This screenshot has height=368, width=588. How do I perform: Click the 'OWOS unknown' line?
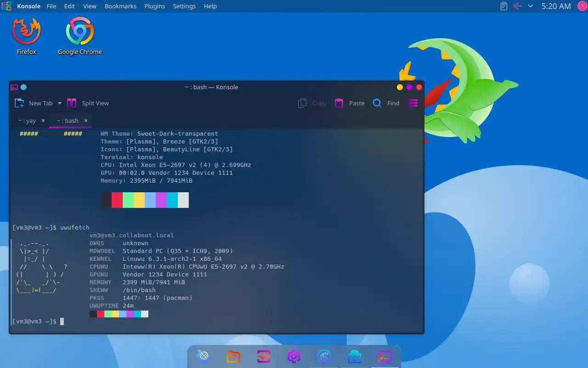click(119, 243)
